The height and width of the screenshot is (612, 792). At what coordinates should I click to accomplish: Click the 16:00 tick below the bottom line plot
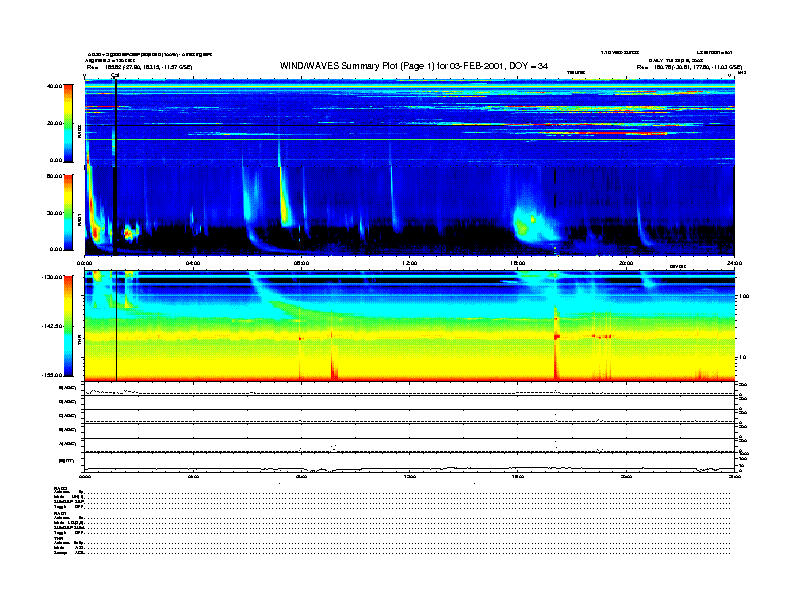(518, 476)
